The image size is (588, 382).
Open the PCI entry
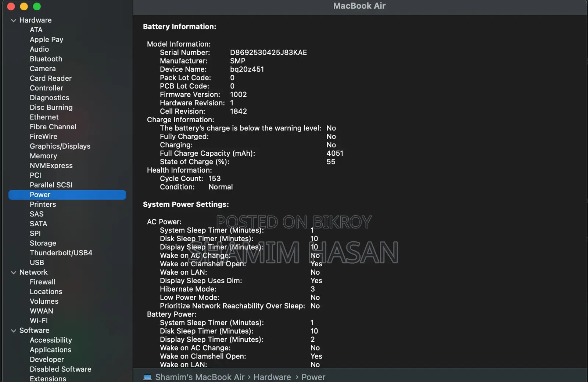click(35, 175)
